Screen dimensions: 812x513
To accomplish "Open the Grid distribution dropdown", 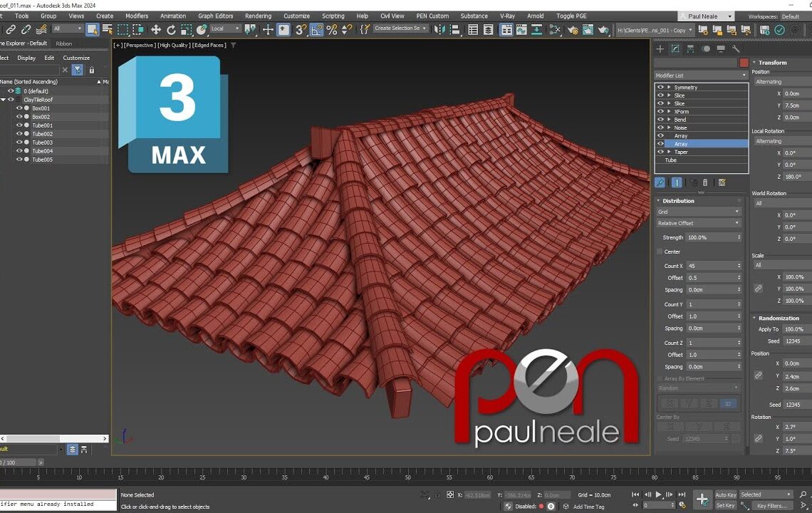I will [698, 212].
